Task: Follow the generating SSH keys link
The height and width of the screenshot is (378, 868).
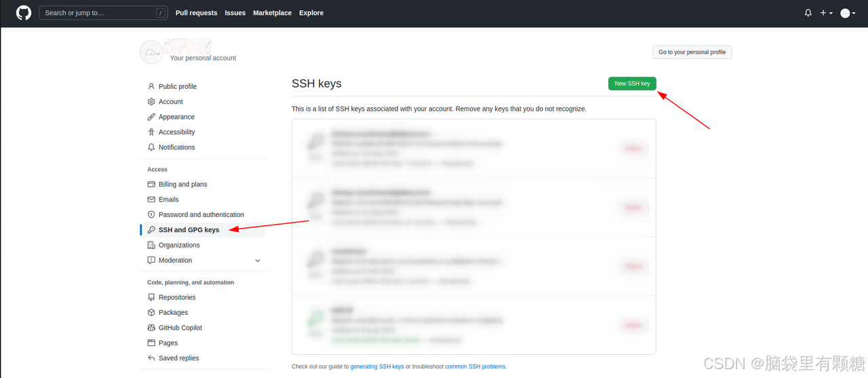Action: pos(377,366)
